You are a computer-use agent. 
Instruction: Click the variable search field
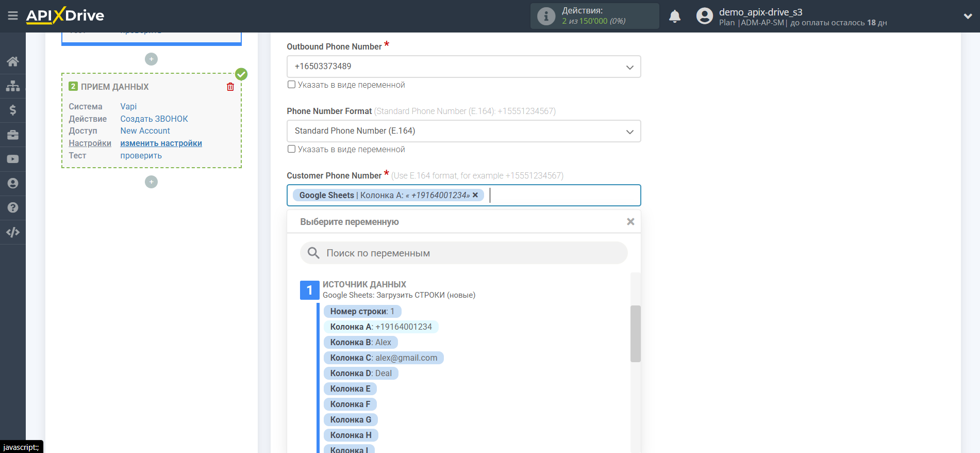click(463, 253)
